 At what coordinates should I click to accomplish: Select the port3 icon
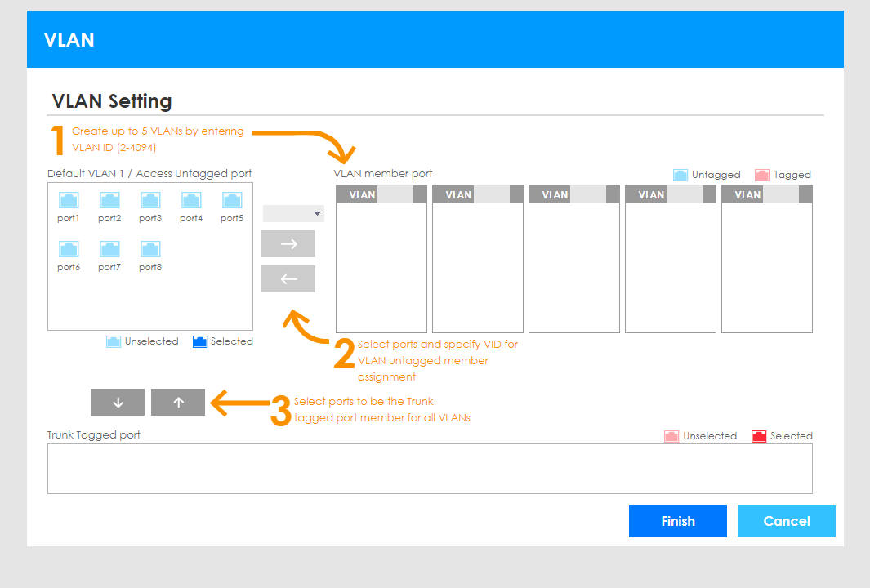150,200
